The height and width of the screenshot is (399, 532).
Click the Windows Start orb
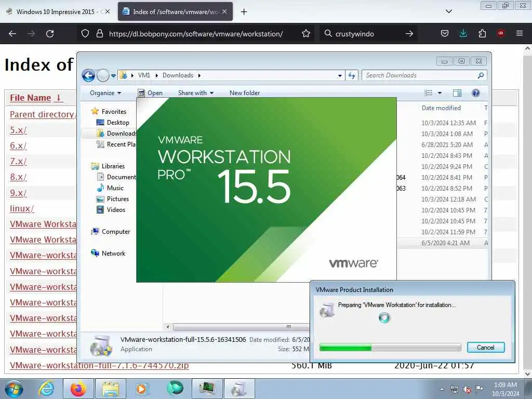click(x=14, y=389)
